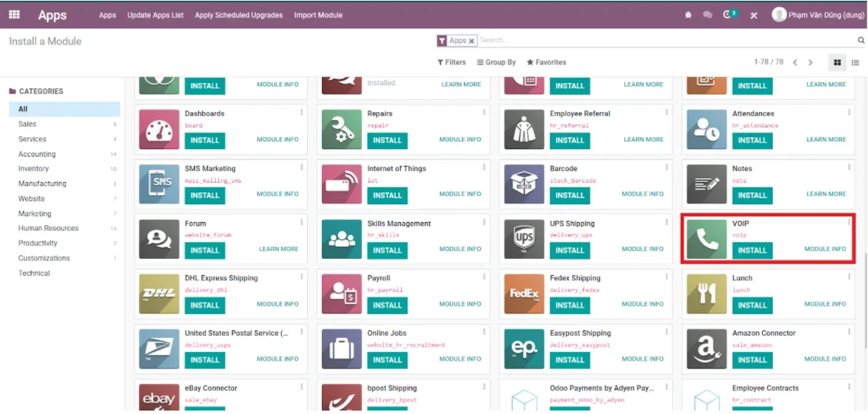Open the Apps menu item
The image size is (868, 414).
click(x=108, y=15)
